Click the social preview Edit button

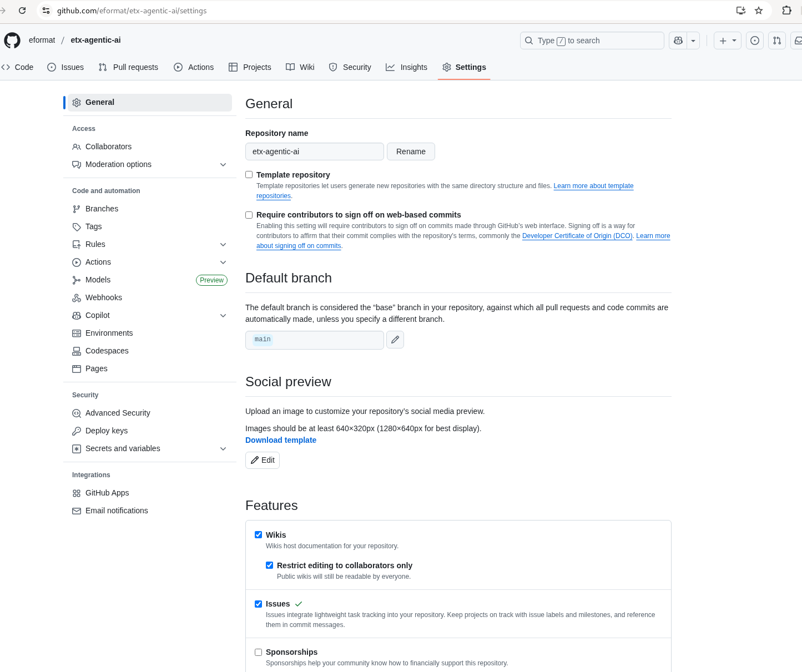point(263,460)
